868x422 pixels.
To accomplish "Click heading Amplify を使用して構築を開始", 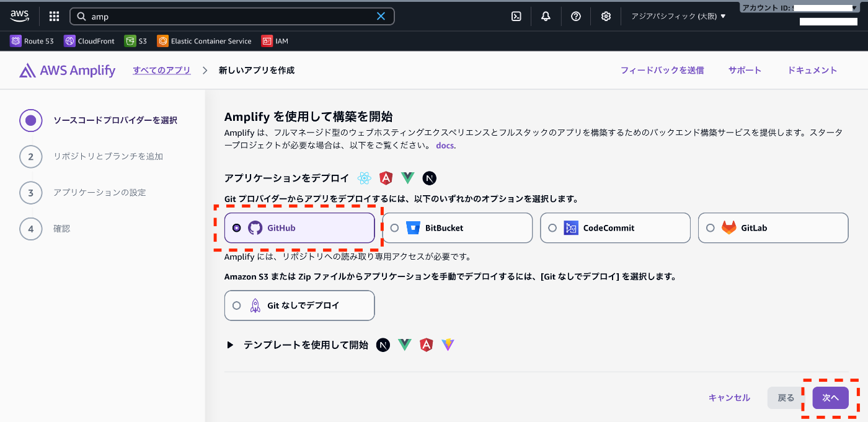I will click(309, 116).
